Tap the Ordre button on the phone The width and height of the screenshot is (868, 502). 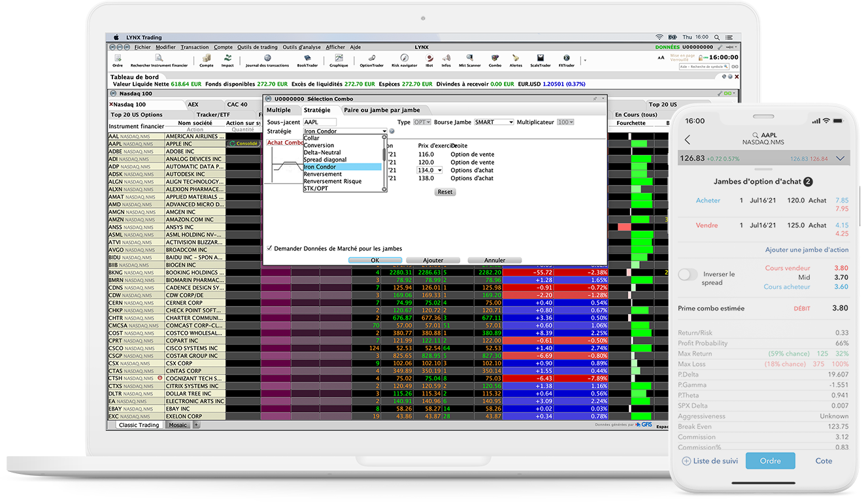[770, 461]
